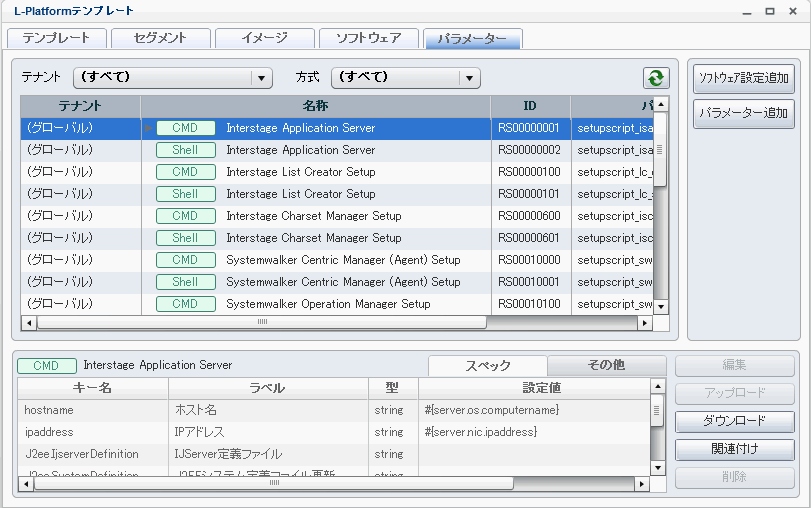811x508 pixels.
Task: Maximize the L-Platformテンプレート window
Action: (770, 11)
